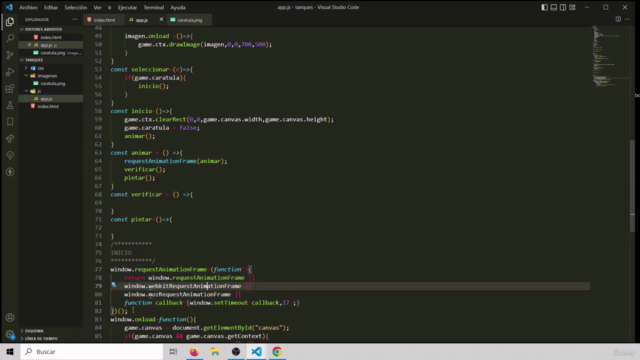Screen dimensions: 640x360
Task: Open Task View on the taskbar
Action: tap(173, 351)
